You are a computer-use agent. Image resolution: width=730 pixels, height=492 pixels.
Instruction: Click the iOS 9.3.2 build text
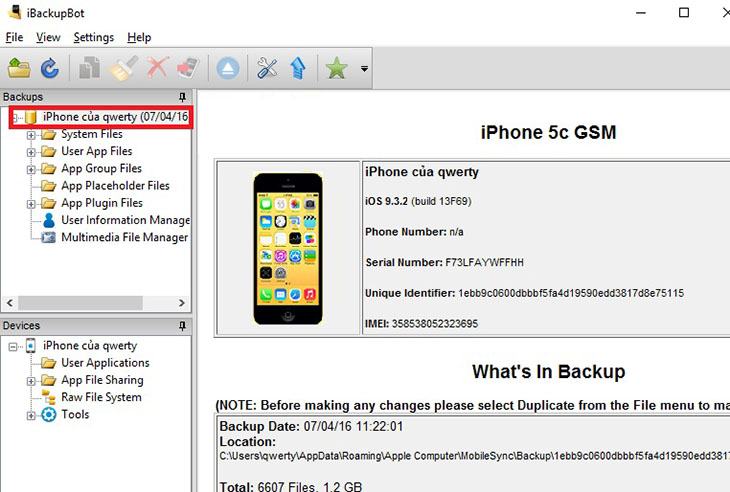pyautogui.click(x=418, y=202)
